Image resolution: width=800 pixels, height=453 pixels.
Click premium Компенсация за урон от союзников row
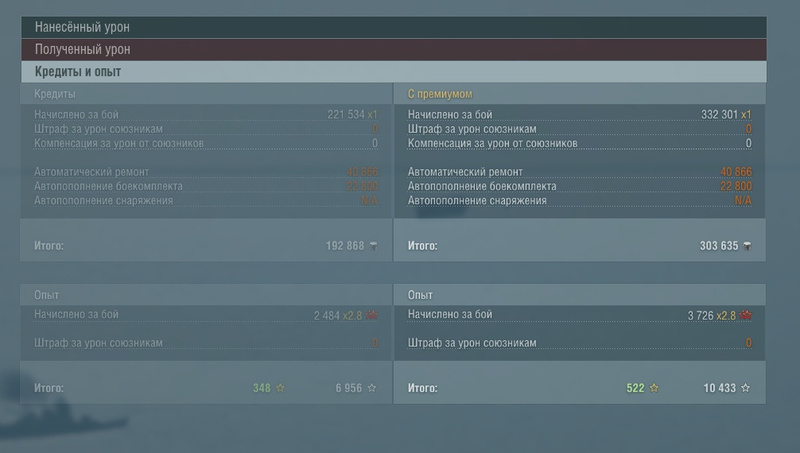coord(580,143)
